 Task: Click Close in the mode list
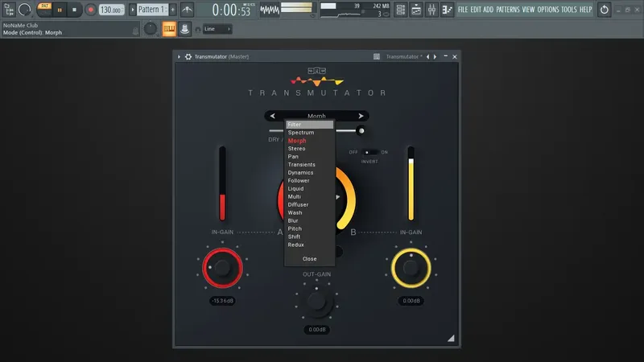[x=310, y=259]
